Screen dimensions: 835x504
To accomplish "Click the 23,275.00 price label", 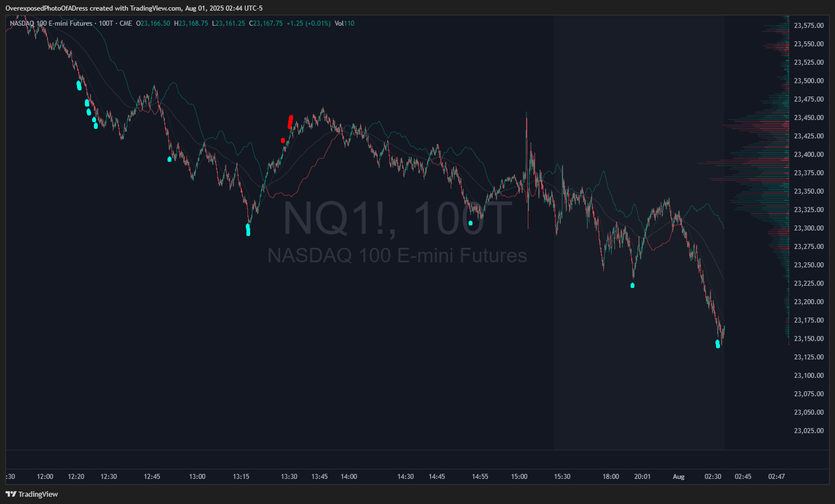I will tap(809, 247).
